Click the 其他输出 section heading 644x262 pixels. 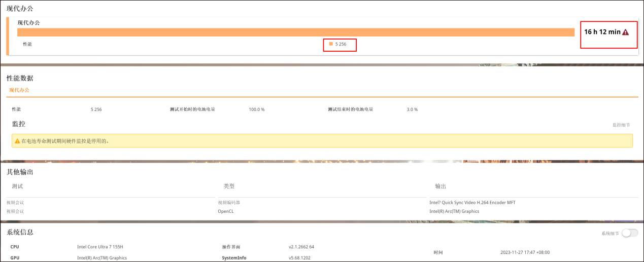20,172
